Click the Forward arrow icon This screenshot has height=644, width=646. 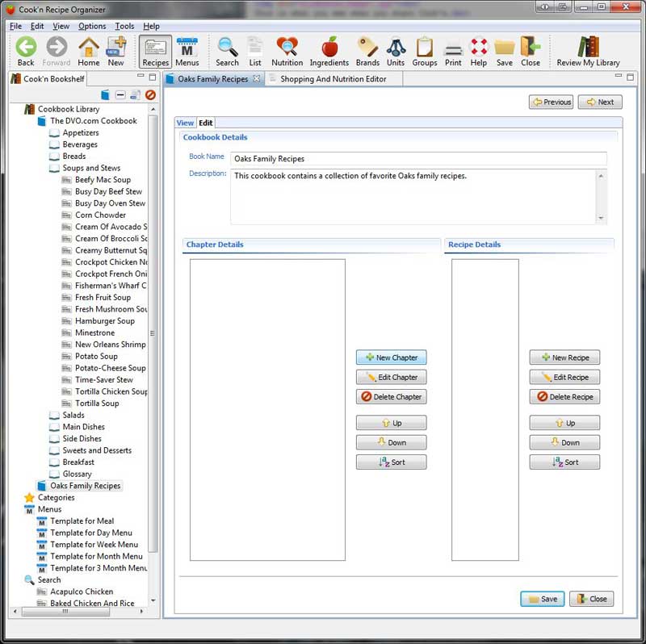[57, 52]
